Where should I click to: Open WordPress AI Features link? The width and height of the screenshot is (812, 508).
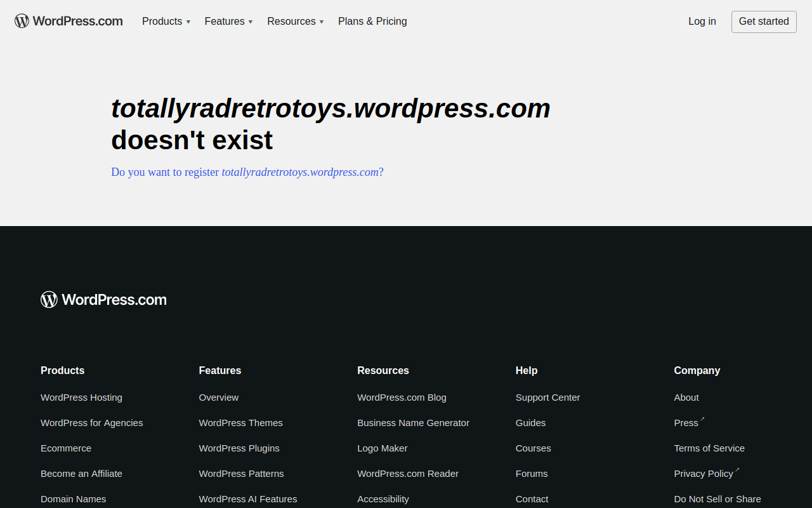[x=248, y=499]
